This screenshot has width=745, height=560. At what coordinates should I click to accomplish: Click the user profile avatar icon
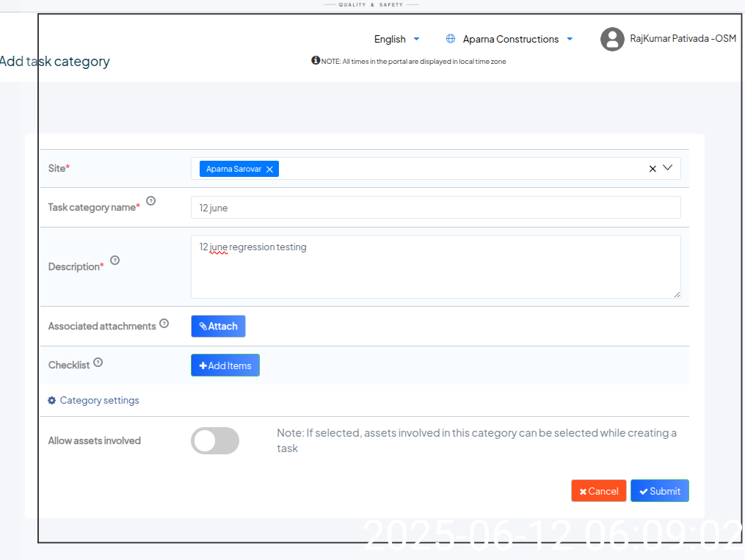tap(612, 39)
